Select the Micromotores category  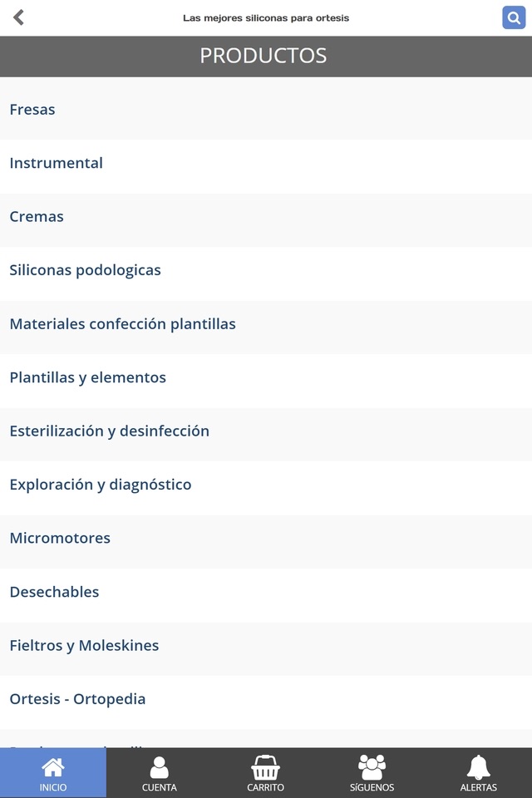pyautogui.click(x=60, y=539)
